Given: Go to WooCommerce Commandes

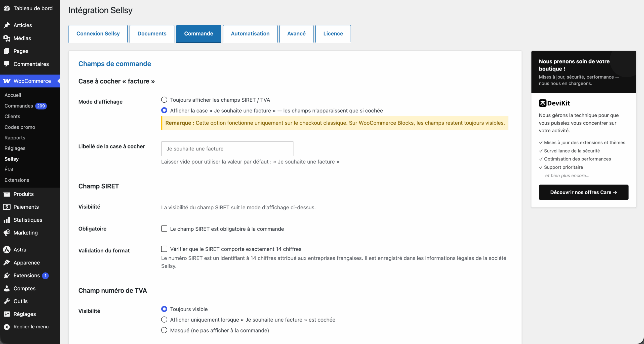Looking at the screenshot, I should [19, 106].
